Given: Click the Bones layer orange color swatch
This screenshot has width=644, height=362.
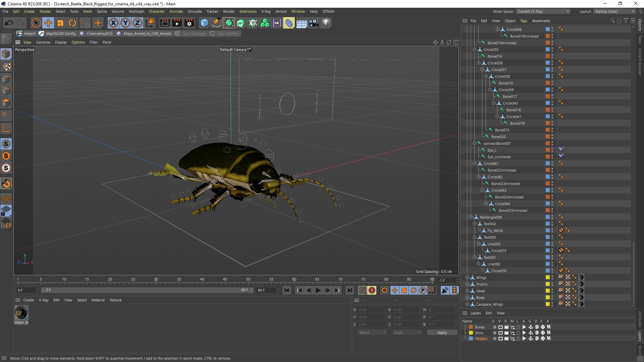Looking at the screenshot, I should pos(471,327).
